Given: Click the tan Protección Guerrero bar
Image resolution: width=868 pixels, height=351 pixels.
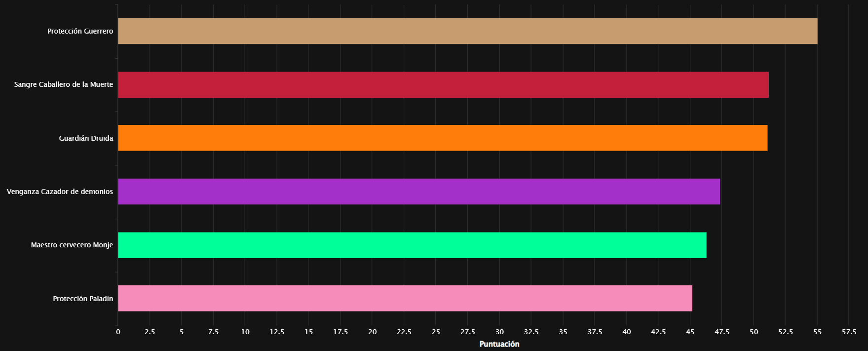Looking at the screenshot, I should (468, 31).
